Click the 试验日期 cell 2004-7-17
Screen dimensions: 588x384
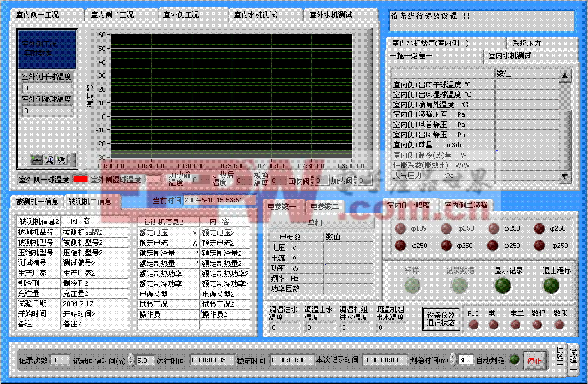click(95, 303)
